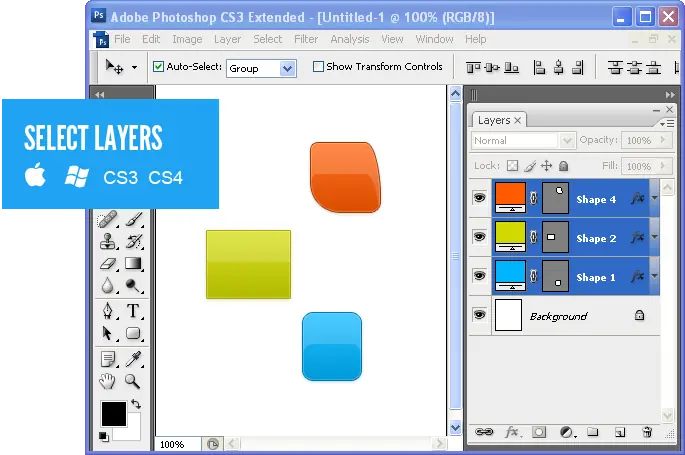The width and height of the screenshot is (685, 455).
Task: Select the Path Selection tool
Action: (107, 333)
